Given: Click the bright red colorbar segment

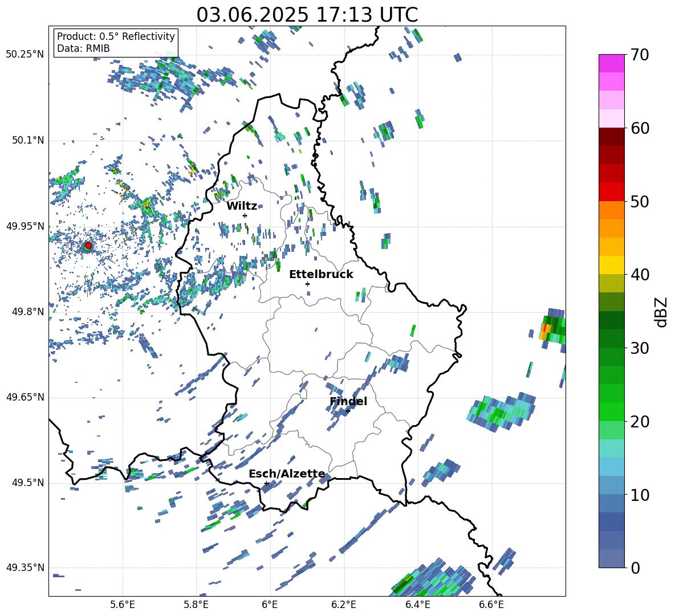Looking at the screenshot, I should pyautogui.click(x=612, y=192).
